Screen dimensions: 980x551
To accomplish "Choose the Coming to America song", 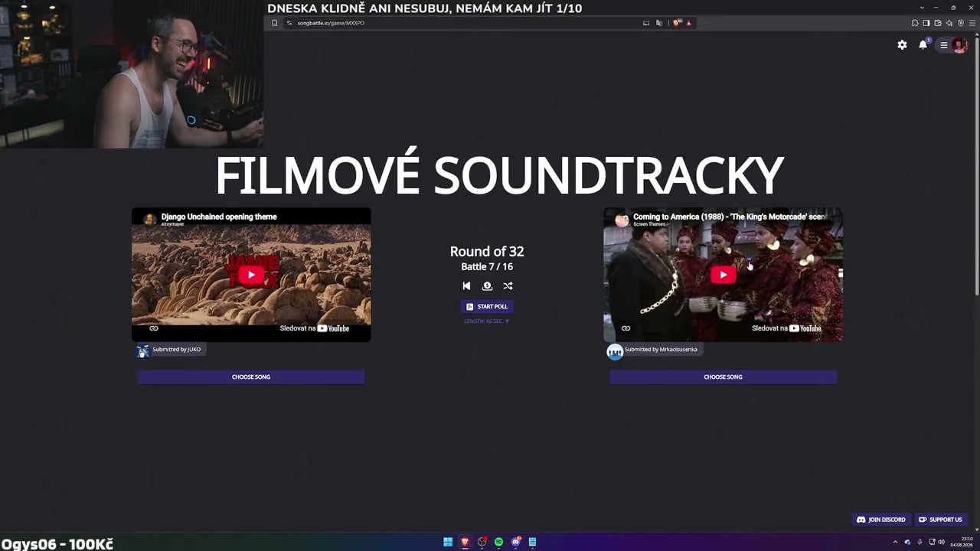I will pyautogui.click(x=723, y=377).
